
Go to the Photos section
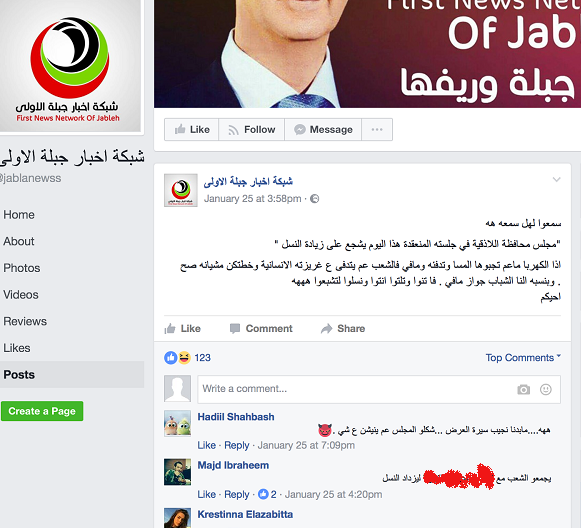22,268
